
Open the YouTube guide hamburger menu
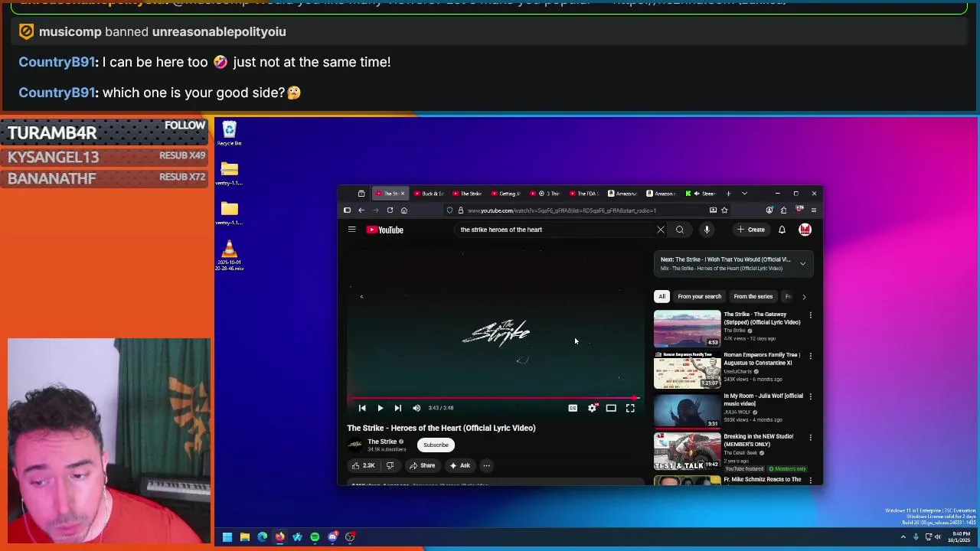pyautogui.click(x=351, y=230)
